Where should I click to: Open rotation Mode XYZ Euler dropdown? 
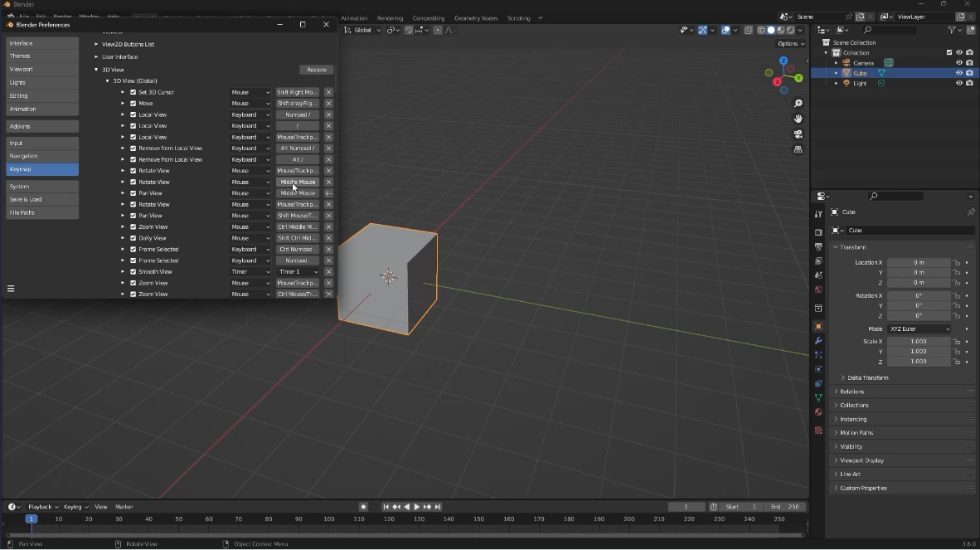click(x=919, y=329)
